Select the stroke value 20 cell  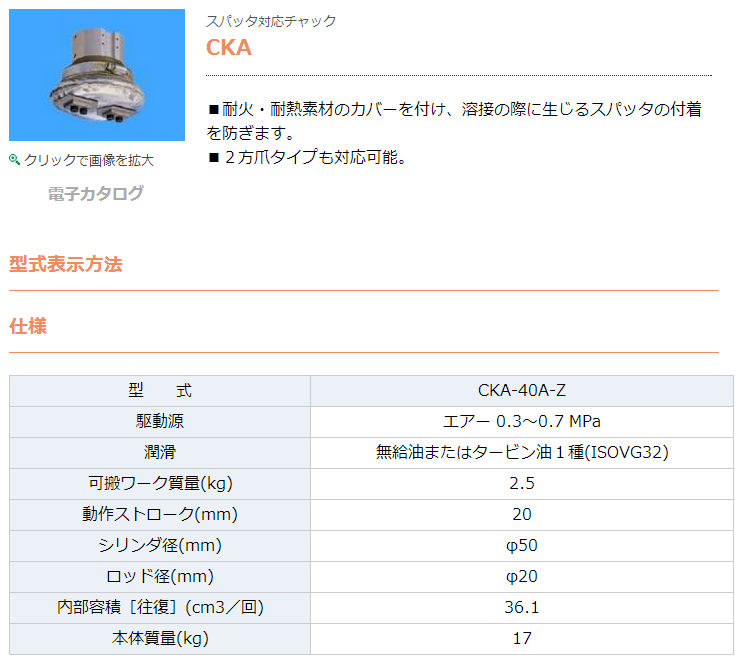coord(521,515)
